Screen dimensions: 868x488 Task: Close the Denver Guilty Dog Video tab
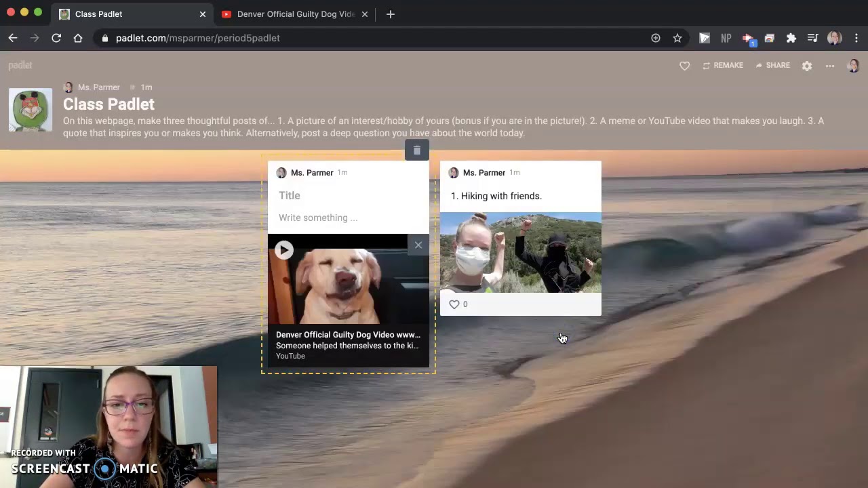point(364,14)
